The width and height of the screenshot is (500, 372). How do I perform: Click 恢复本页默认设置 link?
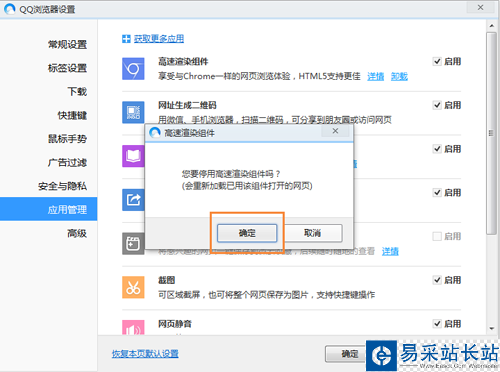click(x=145, y=354)
